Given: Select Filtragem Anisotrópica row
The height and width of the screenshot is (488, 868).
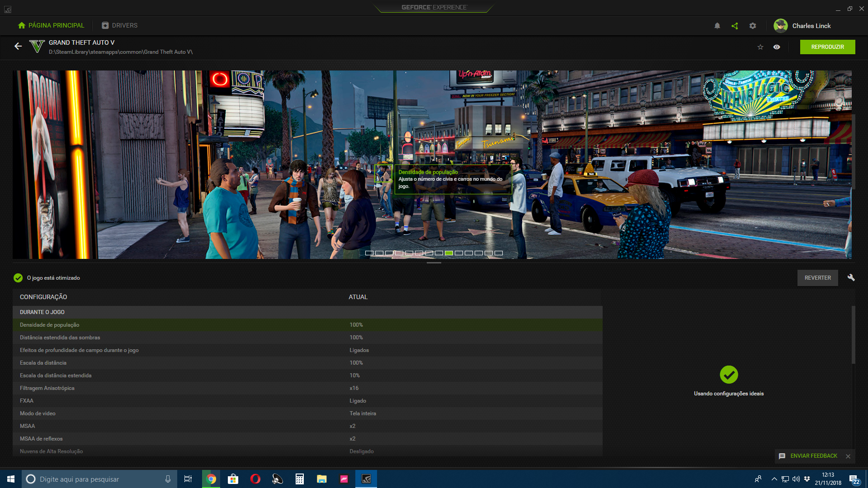Looking at the screenshot, I should pos(307,388).
